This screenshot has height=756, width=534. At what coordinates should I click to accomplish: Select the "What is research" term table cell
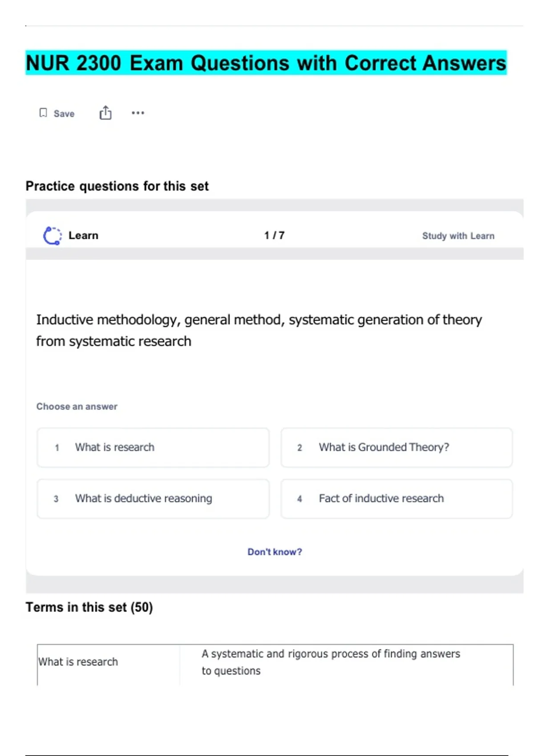click(78, 662)
